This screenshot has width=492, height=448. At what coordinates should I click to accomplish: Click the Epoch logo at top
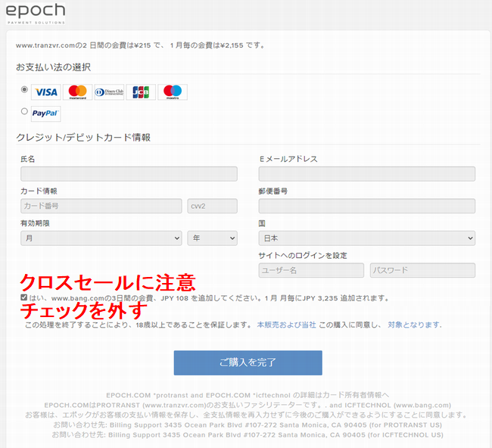click(35, 13)
